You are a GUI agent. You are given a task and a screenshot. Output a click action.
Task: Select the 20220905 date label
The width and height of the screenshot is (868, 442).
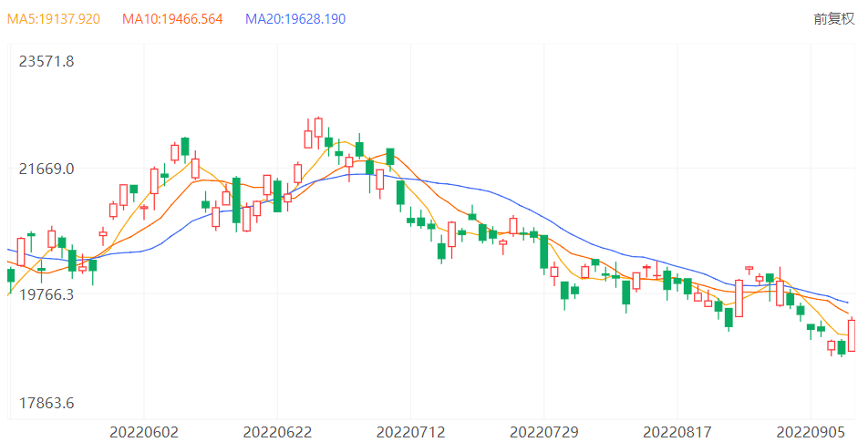point(811,432)
